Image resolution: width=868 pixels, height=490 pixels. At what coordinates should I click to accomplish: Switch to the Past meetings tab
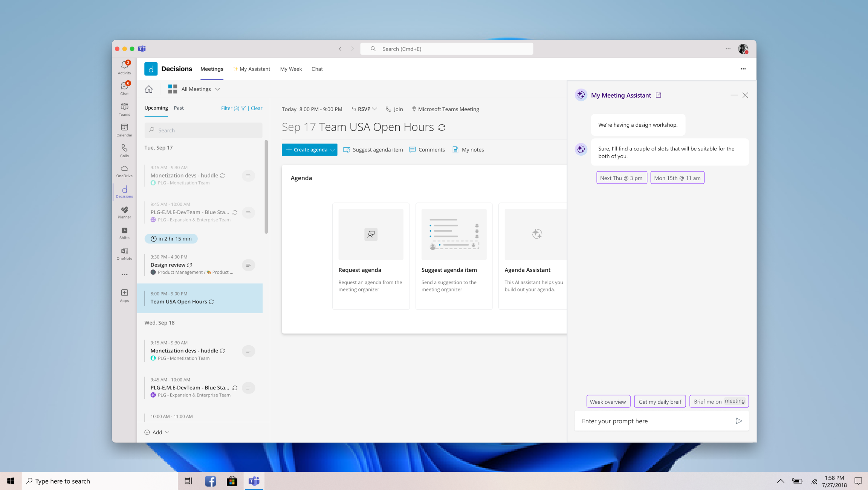click(x=179, y=108)
